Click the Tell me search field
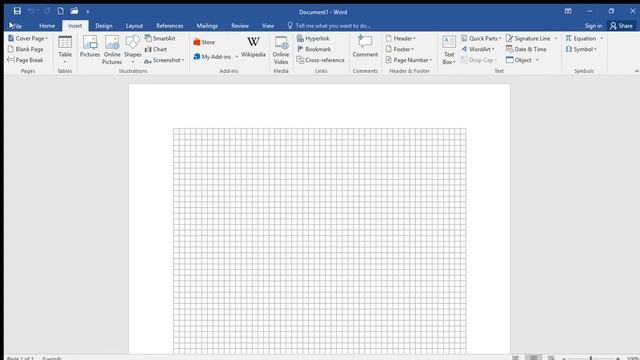640x360 pixels. (329, 26)
